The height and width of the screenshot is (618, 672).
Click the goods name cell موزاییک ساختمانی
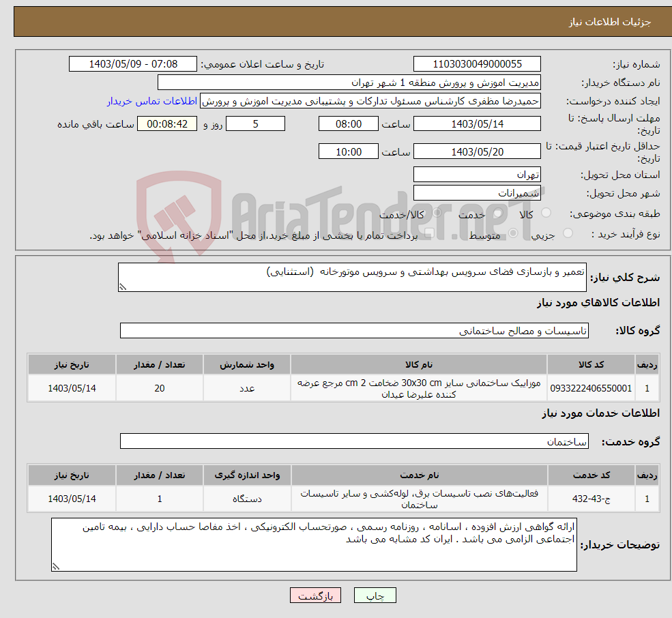(x=419, y=388)
